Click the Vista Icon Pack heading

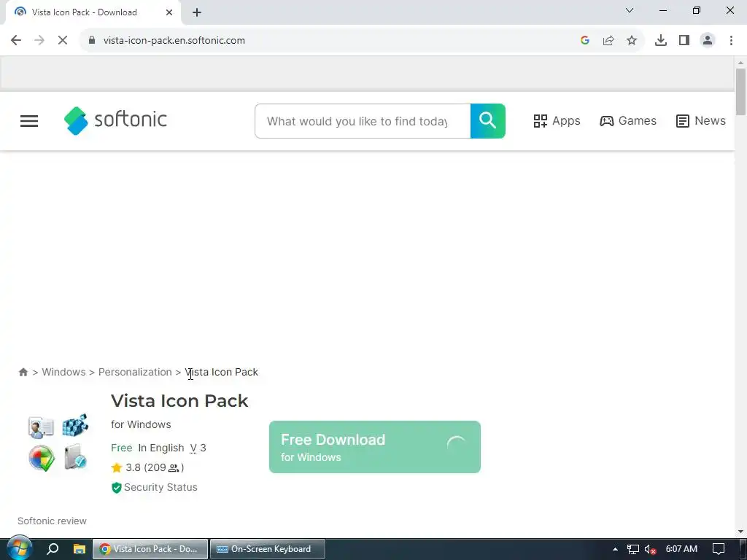[x=179, y=401]
